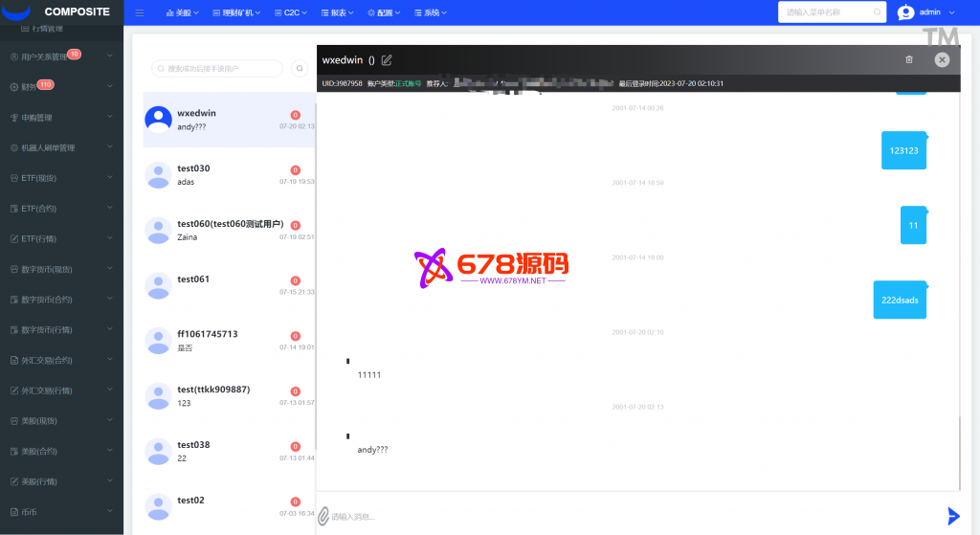Open the 美股 top menu
Viewport: 980px width, 535px height.
[182, 13]
